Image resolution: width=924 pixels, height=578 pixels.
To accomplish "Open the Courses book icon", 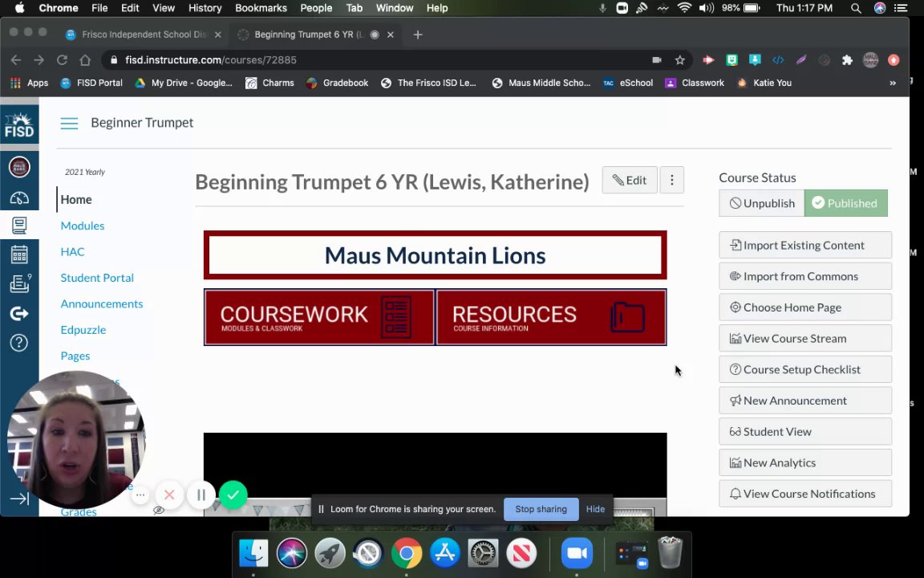I will click(x=19, y=226).
